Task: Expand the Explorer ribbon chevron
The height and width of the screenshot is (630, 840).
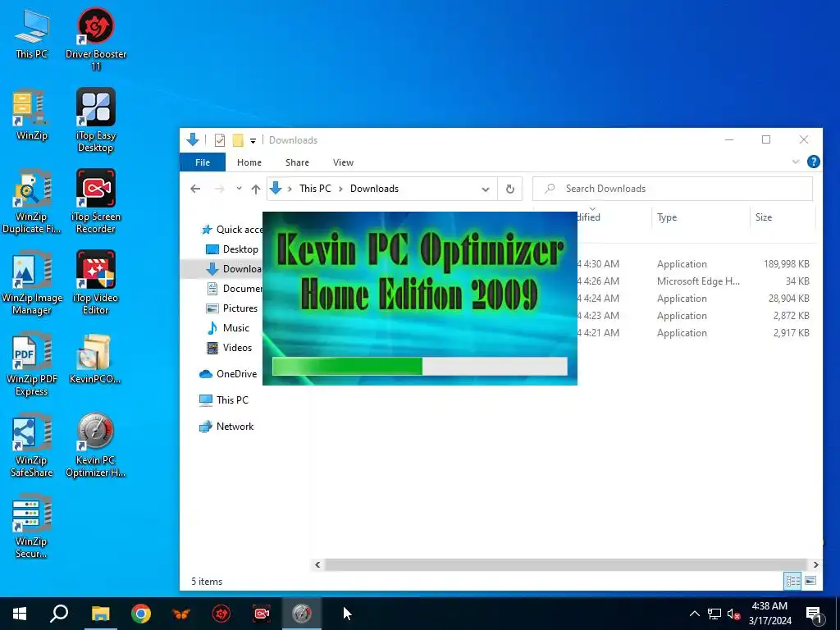Action: [796, 162]
